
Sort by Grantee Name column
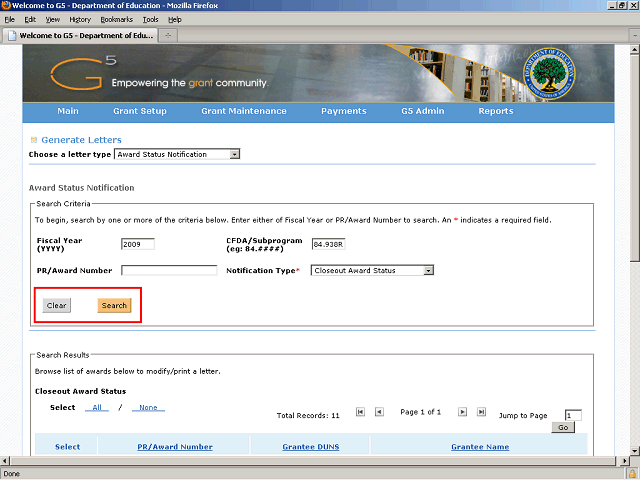[480, 447]
